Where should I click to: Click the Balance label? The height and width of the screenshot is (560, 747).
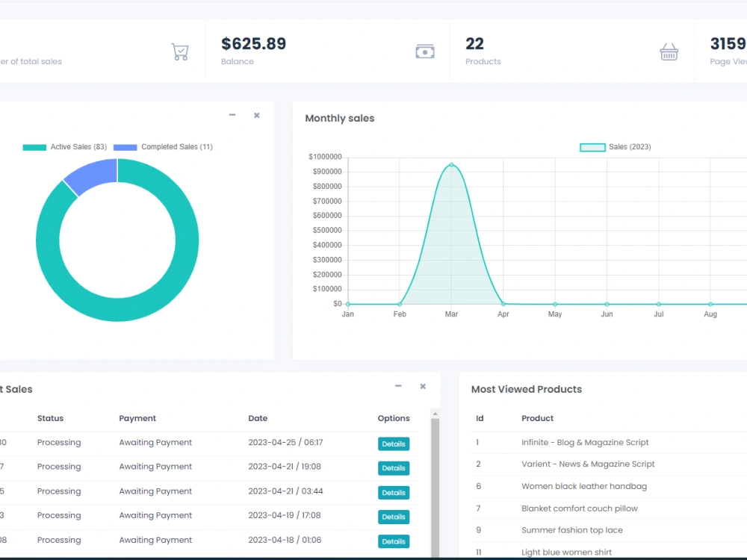238,61
